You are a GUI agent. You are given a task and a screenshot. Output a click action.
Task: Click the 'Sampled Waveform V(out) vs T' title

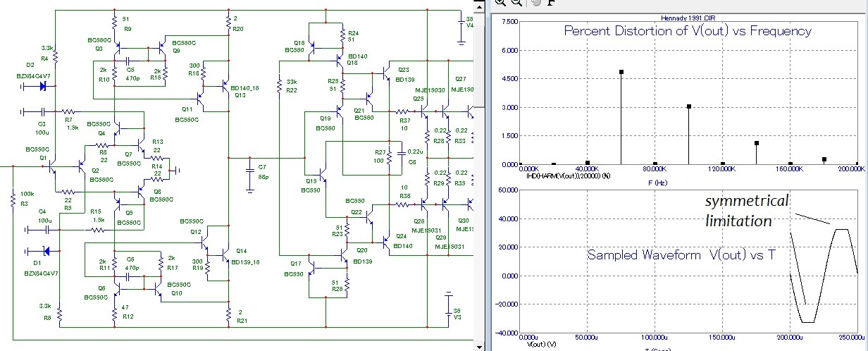tap(681, 254)
